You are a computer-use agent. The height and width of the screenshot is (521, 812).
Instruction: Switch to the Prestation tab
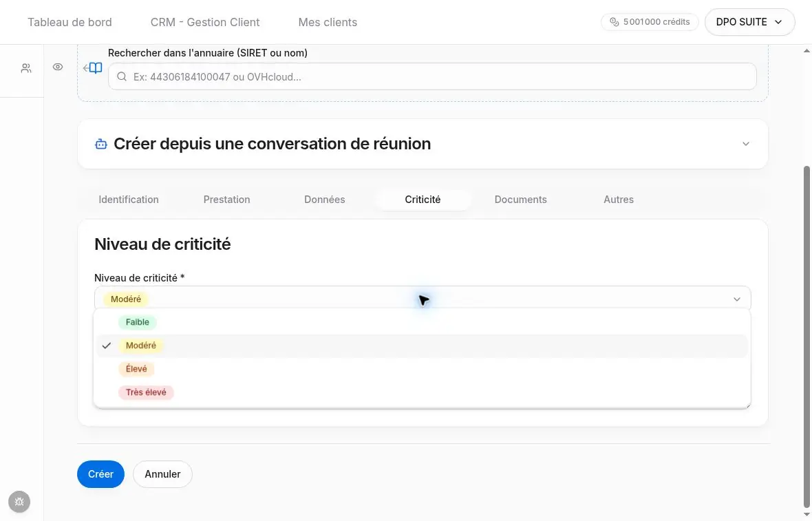coord(227,200)
